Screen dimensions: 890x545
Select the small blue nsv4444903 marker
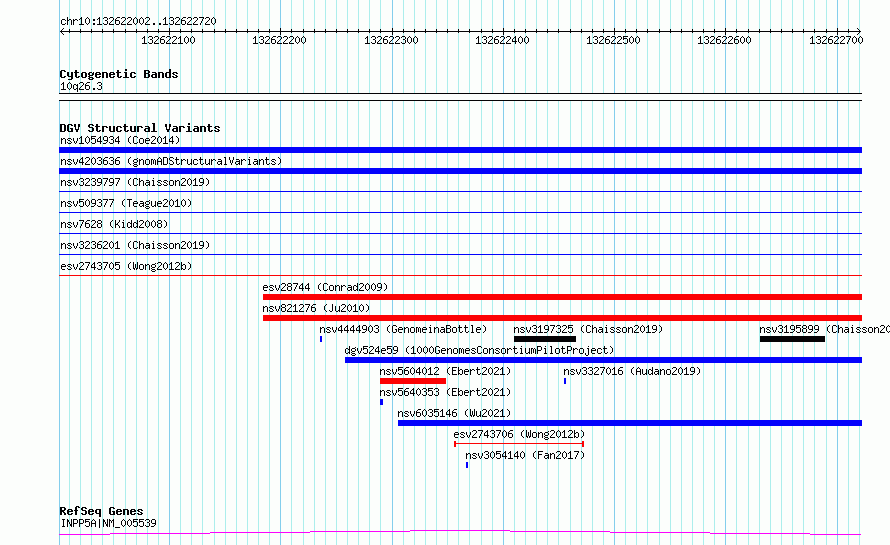(321, 339)
